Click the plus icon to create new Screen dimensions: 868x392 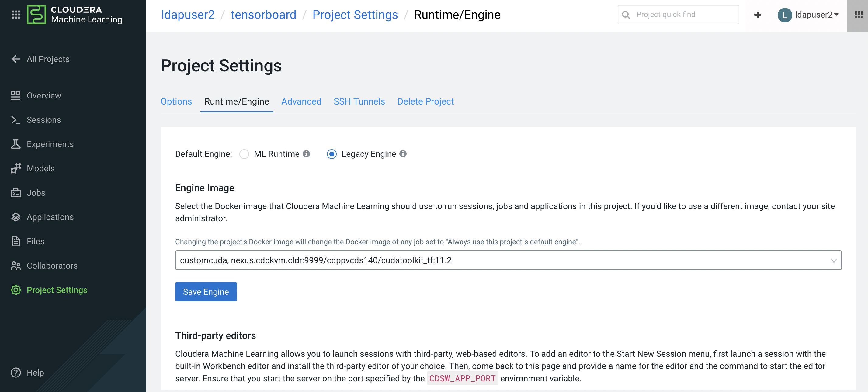click(x=757, y=15)
